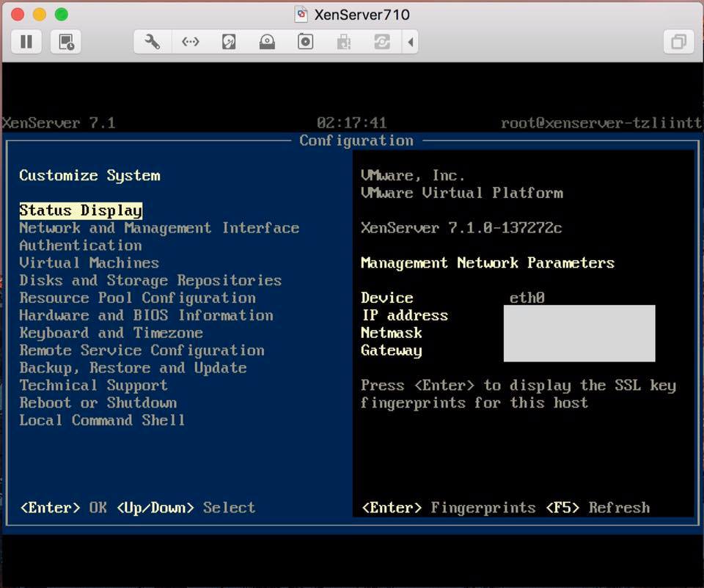Click the IP address label
The width and height of the screenshot is (704, 588).
pos(405,315)
